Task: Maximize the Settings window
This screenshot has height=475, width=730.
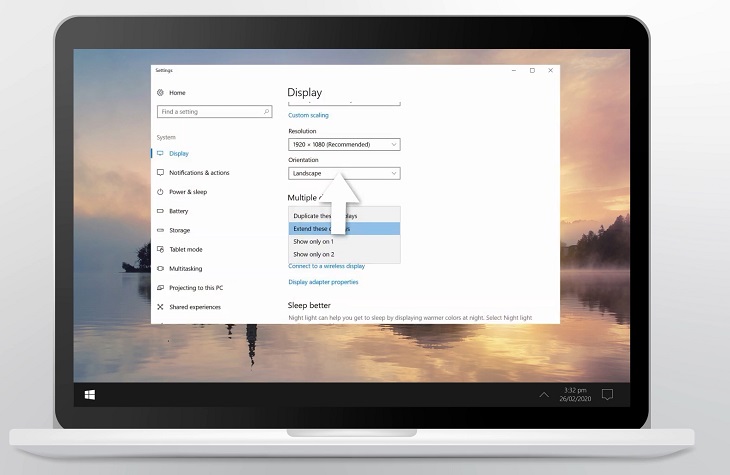Action: 532,70
